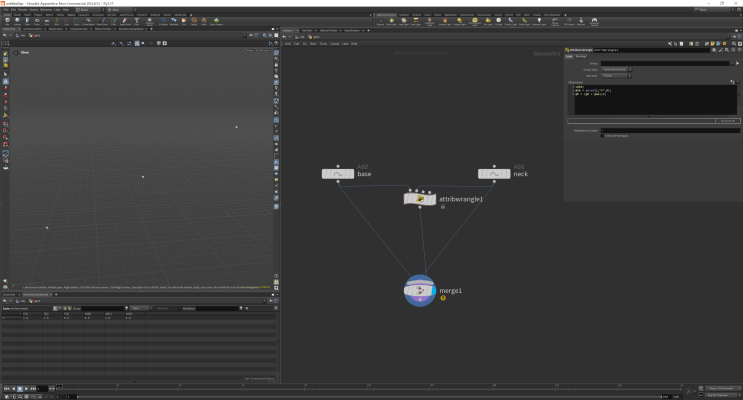Click the merge1 node warning badge
This screenshot has height=400, width=743.
click(x=443, y=298)
